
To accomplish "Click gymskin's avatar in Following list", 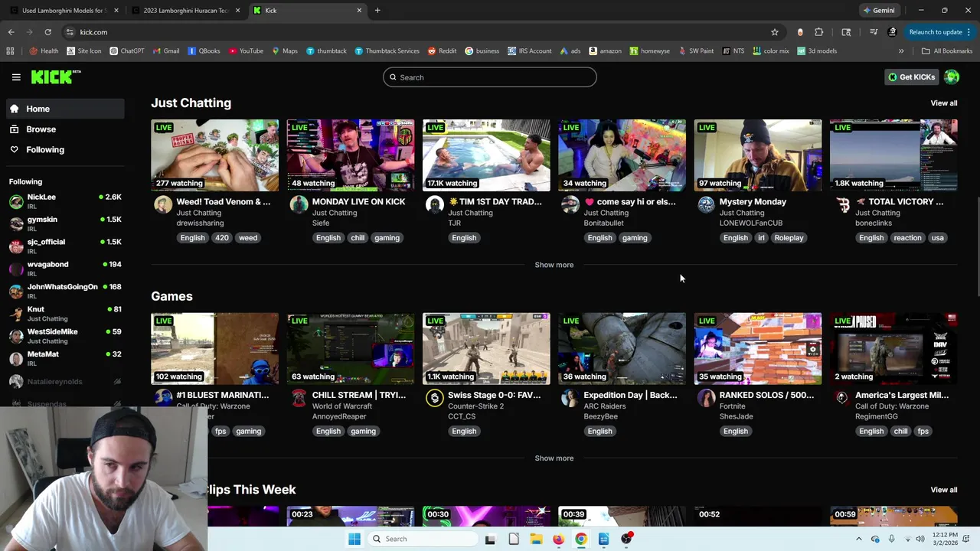I will [x=16, y=224].
